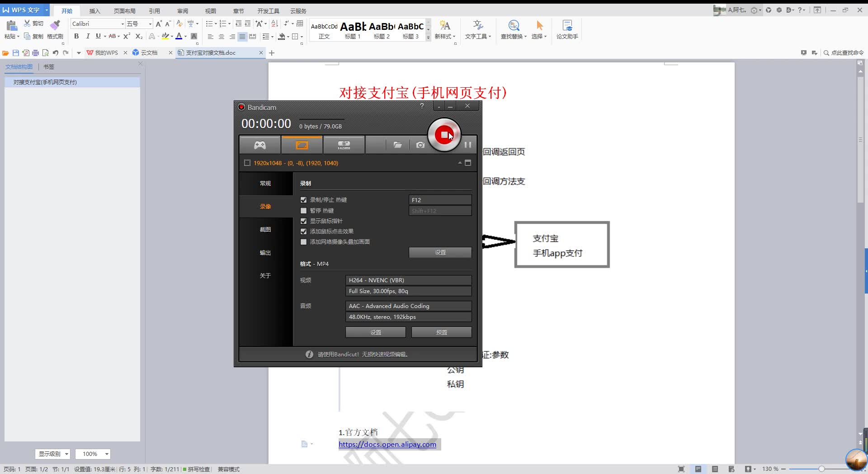The height and width of the screenshot is (474, 868).
Task: Select Bandicam game recording mode icon
Action: pos(260,145)
